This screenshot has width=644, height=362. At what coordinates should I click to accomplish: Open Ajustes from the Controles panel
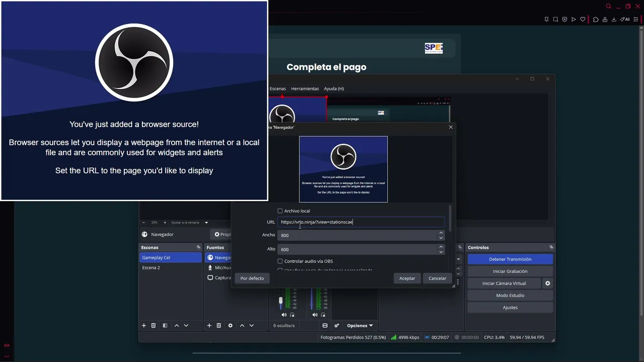point(510,308)
